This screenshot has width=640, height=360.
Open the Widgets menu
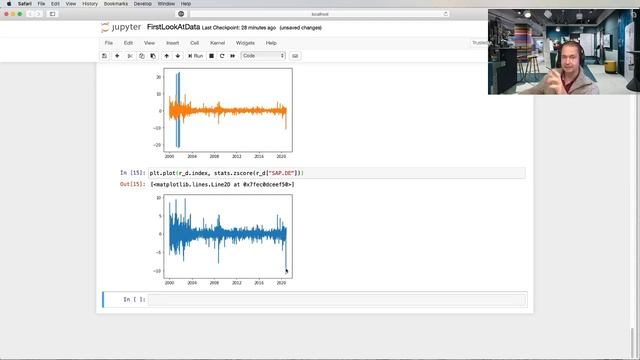click(x=245, y=43)
